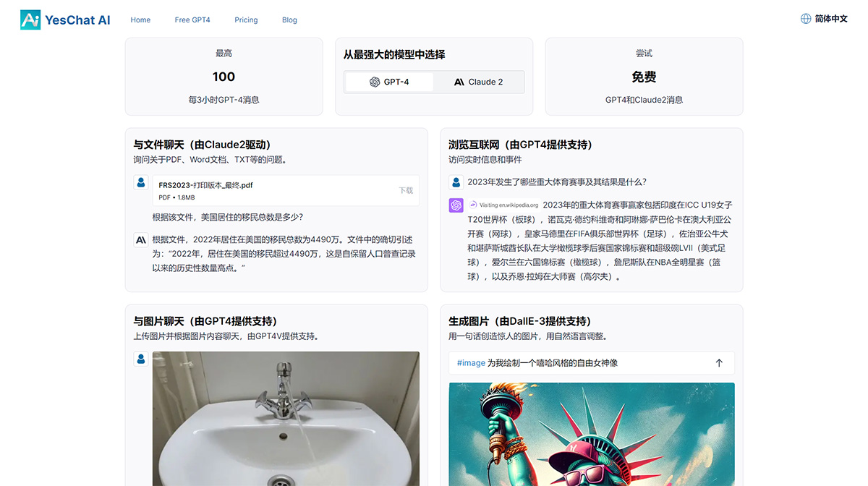Click the user avatar beside the PDF attachment
The height and width of the screenshot is (486, 868).
[141, 183]
